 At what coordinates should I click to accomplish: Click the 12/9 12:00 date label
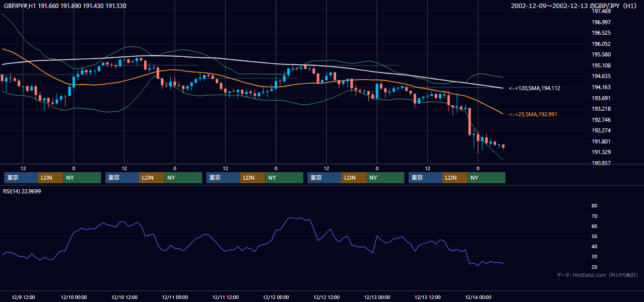point(23,297)
